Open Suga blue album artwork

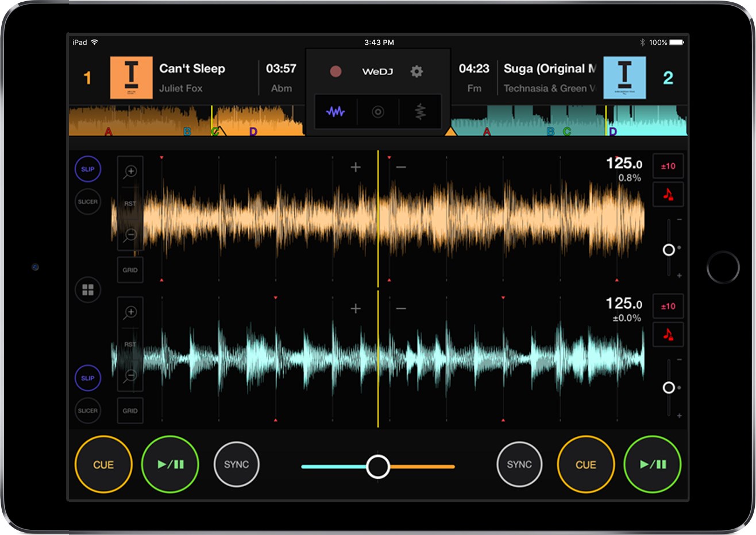pyautogui.click(x=624, y=77)
